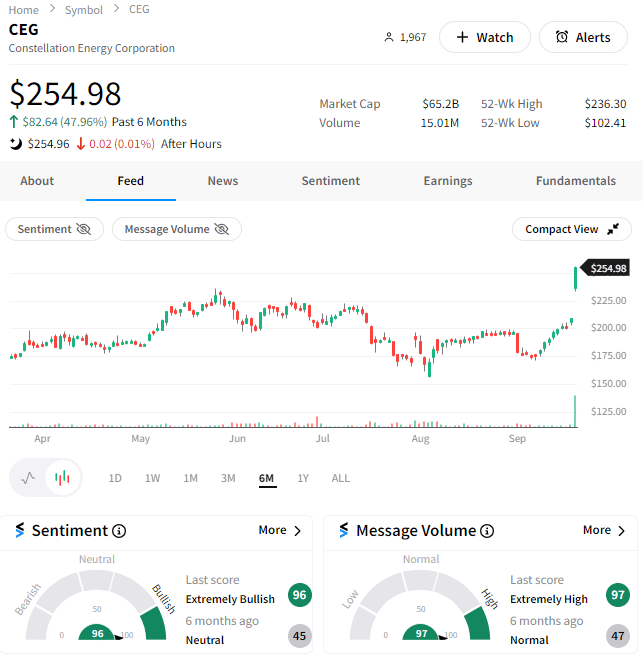Image resolution: width=643 pixels, height=656 pixels.
Task: Click the "Market Cap" label
Action: click(x=350, y=103)
